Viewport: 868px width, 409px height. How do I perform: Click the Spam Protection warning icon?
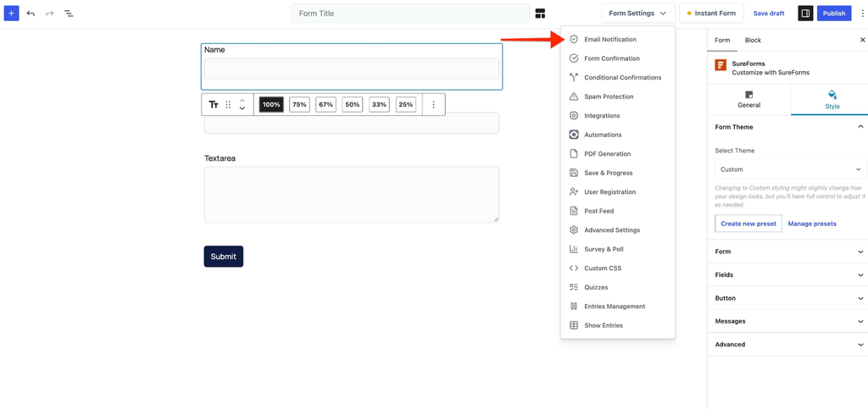point(574,97)
